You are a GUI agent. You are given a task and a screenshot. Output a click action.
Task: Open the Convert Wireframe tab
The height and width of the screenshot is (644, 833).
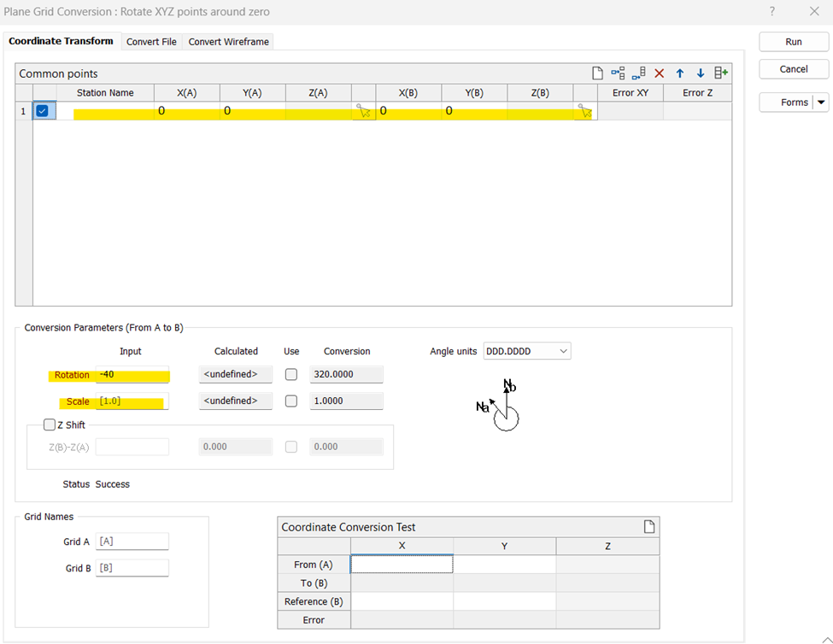point(229,42)
